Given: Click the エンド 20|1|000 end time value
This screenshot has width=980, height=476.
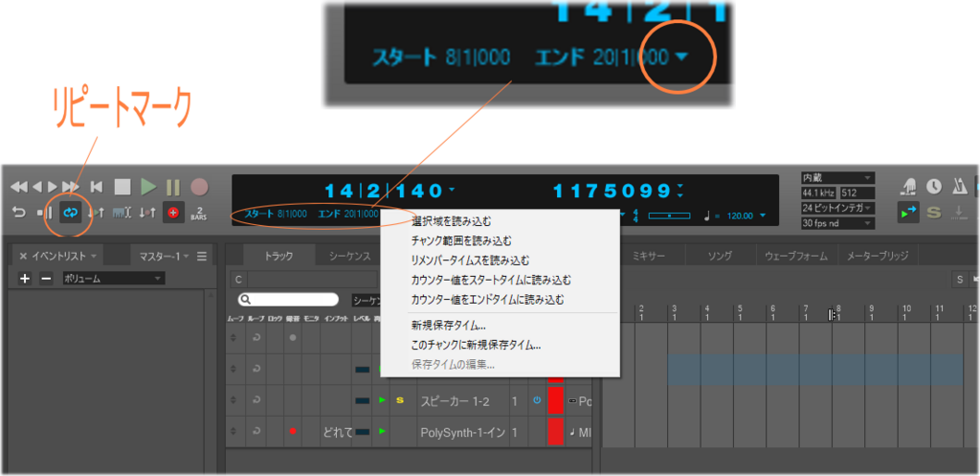Looking at the screenshot, I should (x=348, y=214).
